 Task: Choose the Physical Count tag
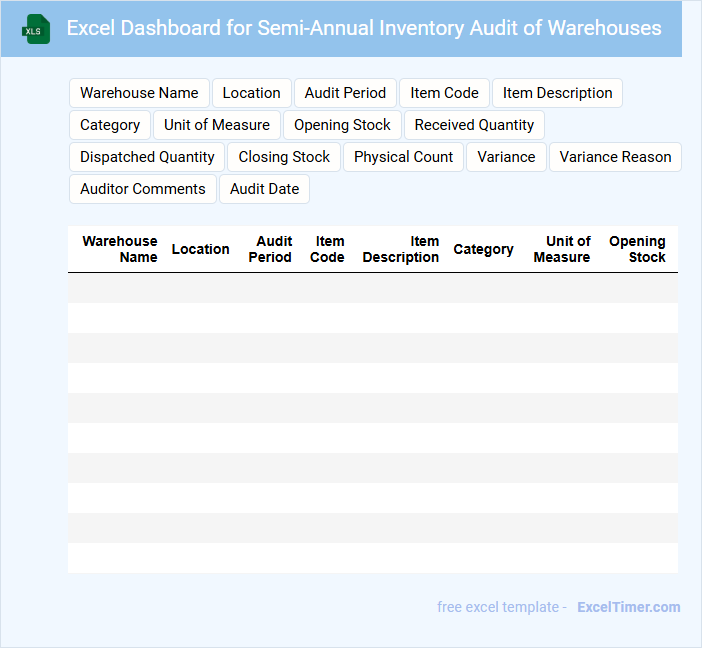click(403, 157)
